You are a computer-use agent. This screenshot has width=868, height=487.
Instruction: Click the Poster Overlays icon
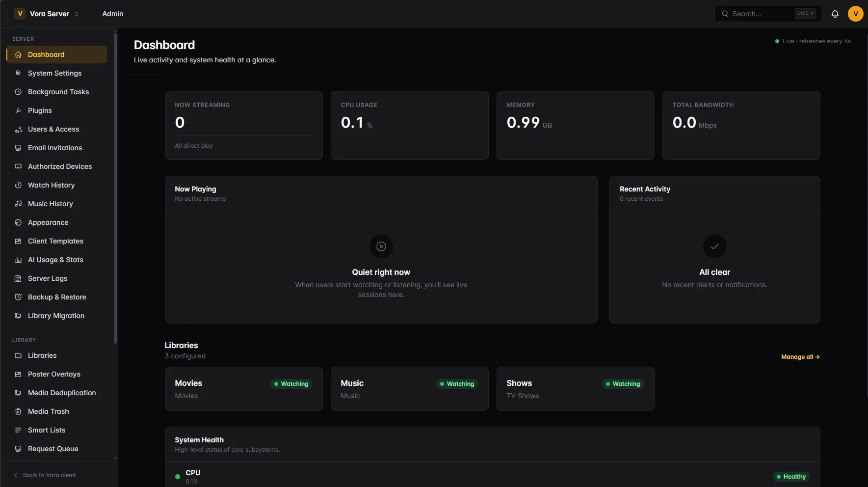18,374
